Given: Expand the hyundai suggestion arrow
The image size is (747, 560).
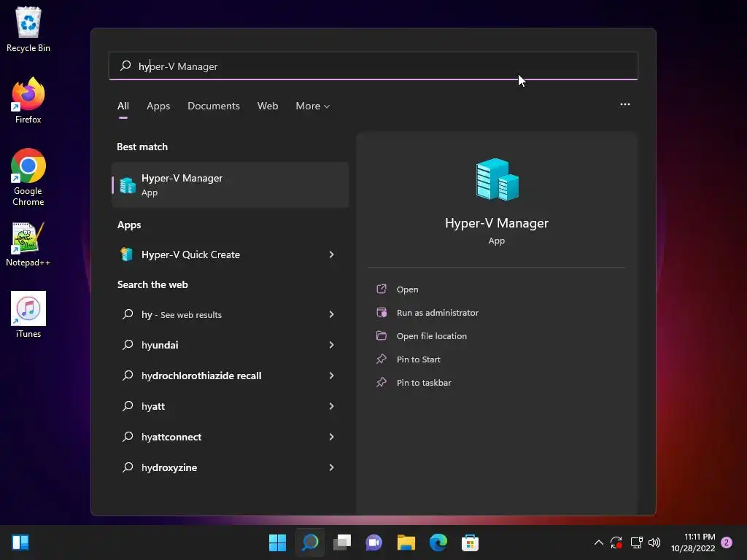Looking at the screenshot, I should pyautogui.click(x=331, y=345).
